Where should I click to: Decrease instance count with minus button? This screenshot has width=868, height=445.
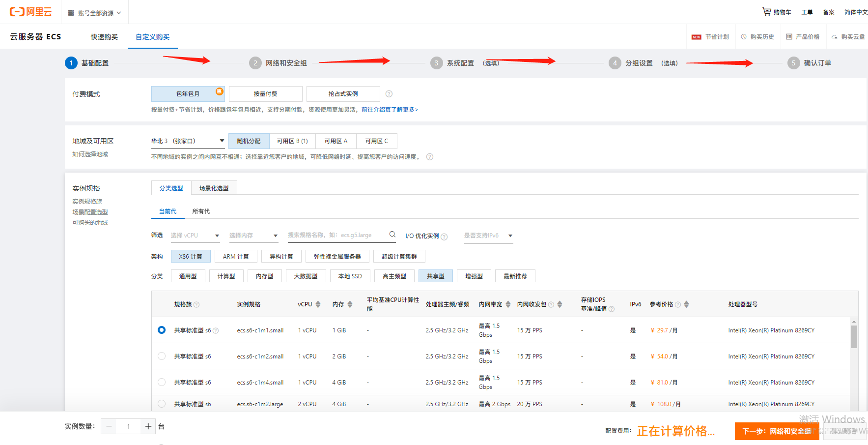109,426
